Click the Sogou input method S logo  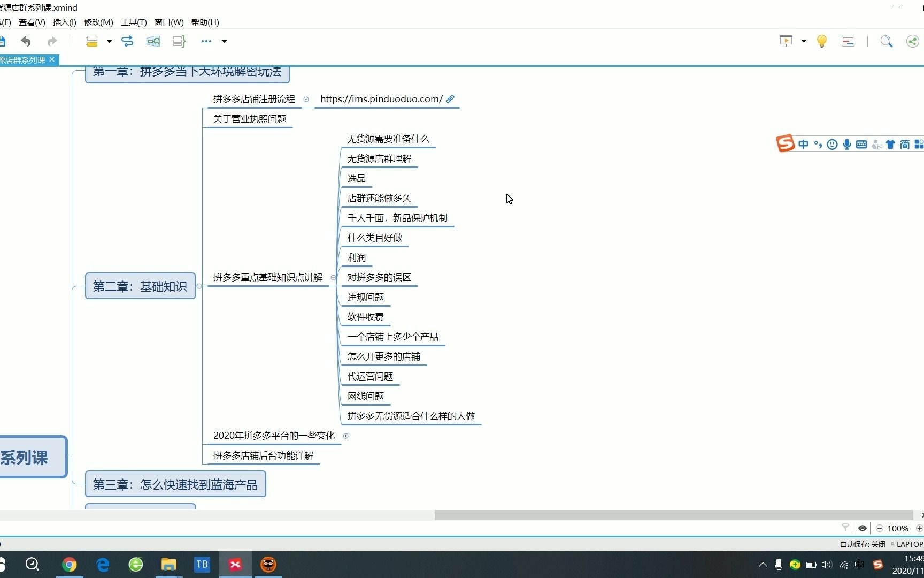[x=785, y=143]
